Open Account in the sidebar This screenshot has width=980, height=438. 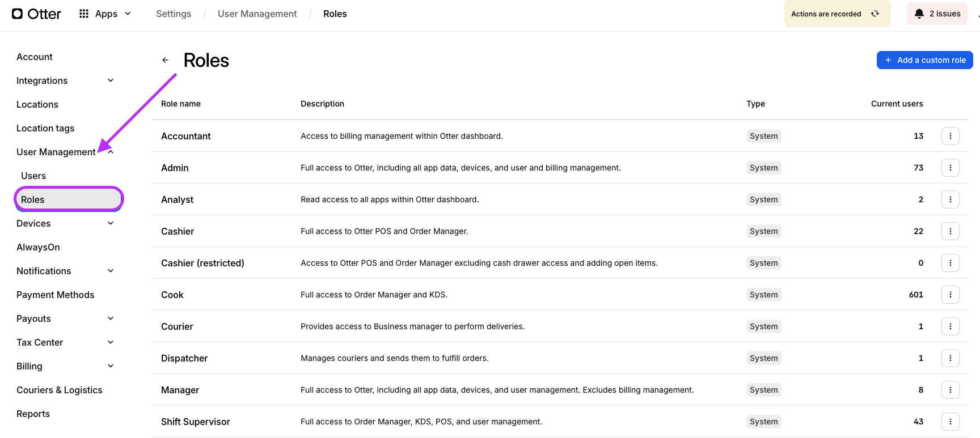coord(35,57)
